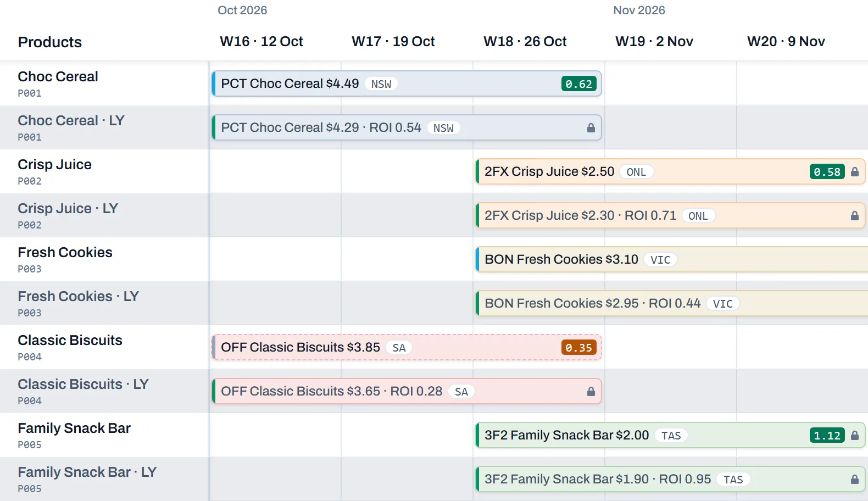Click lock icon on OFF Classic Biscuits $3.65 bar

[591, 391]
